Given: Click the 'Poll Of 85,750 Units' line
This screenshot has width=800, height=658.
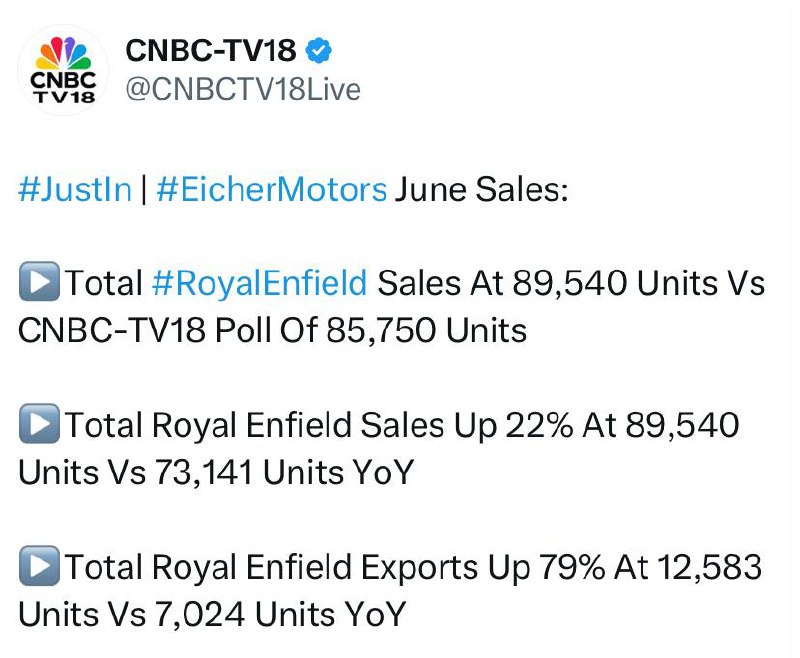Looking at the screenshot, I should pos(371,330).
